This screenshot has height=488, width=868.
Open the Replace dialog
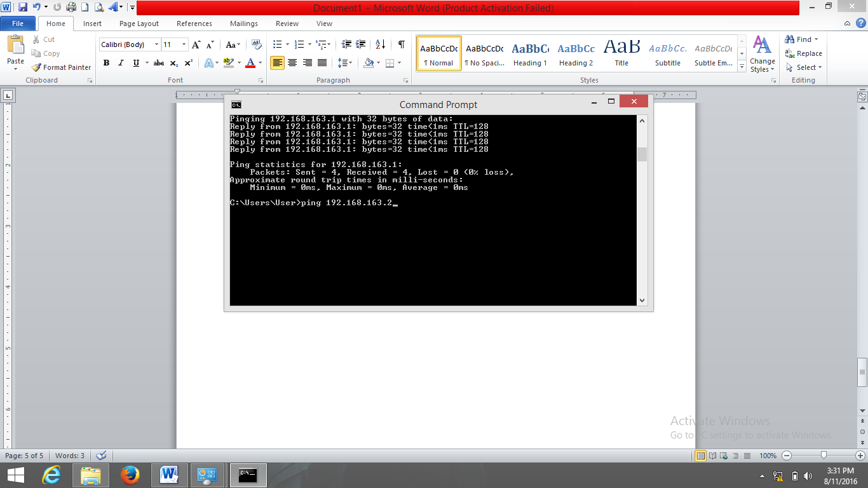[x=803, y=53]
